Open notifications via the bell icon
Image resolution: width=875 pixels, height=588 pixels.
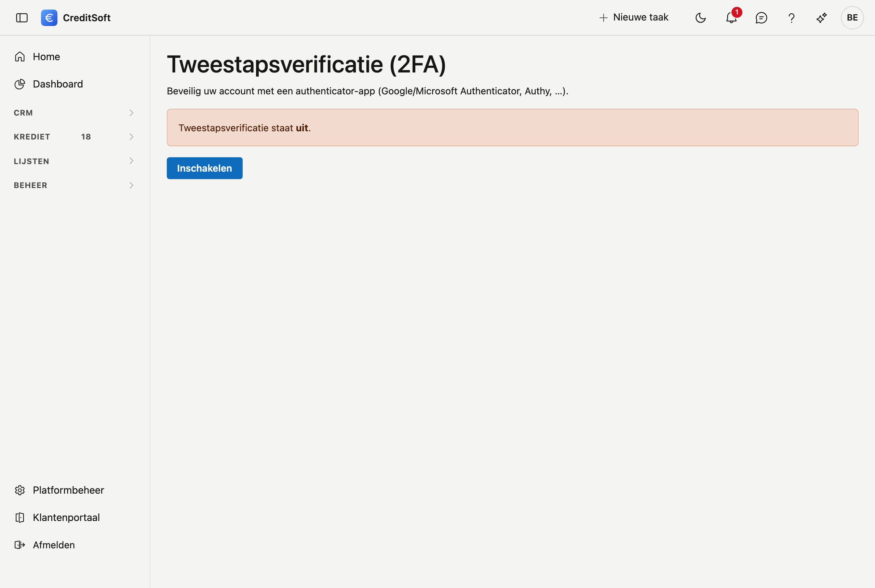(x=731, y=18)
